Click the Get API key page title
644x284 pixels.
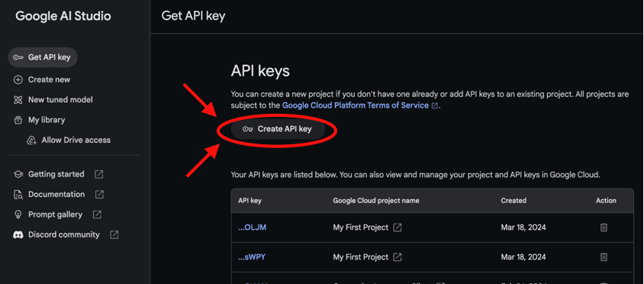point(193,16)
